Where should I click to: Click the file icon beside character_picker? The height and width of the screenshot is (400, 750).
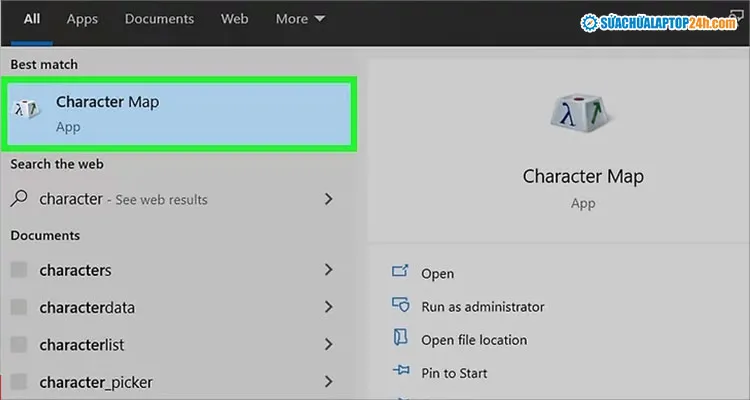19,381
